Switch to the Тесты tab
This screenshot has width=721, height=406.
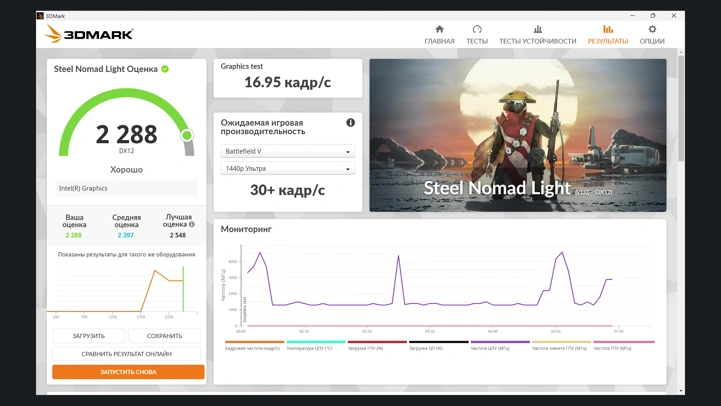click(477, 35)
